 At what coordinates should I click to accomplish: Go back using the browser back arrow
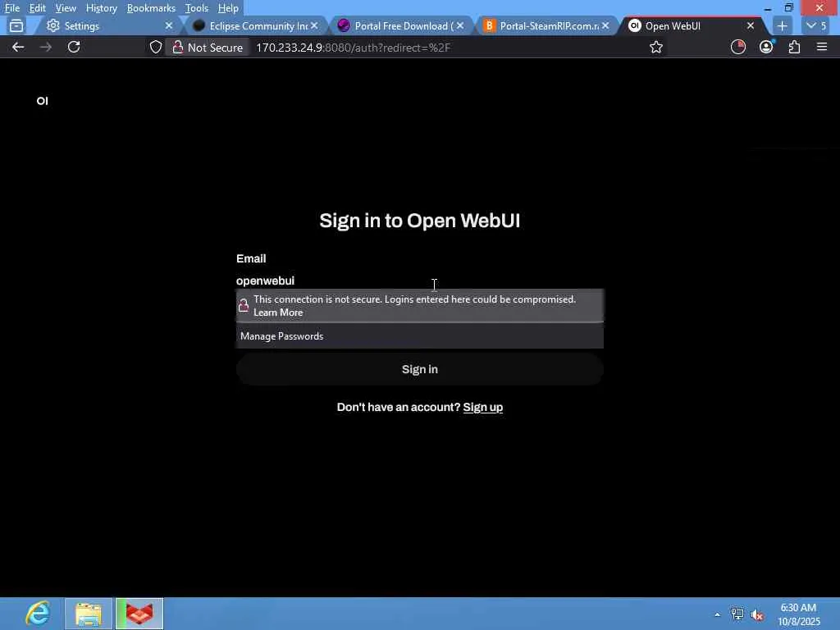tap(18, 47)
